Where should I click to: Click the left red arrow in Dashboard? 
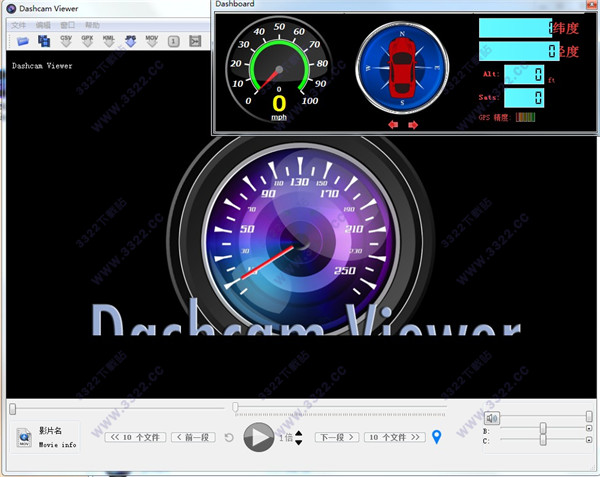tap(393, 125)
